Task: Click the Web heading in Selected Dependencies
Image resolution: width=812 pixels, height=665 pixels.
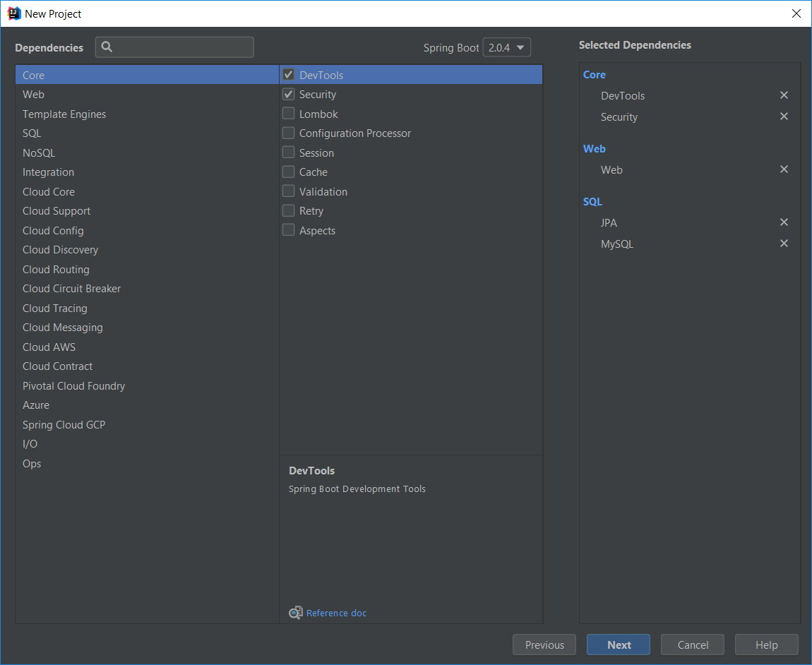Action: click(594, 149)
